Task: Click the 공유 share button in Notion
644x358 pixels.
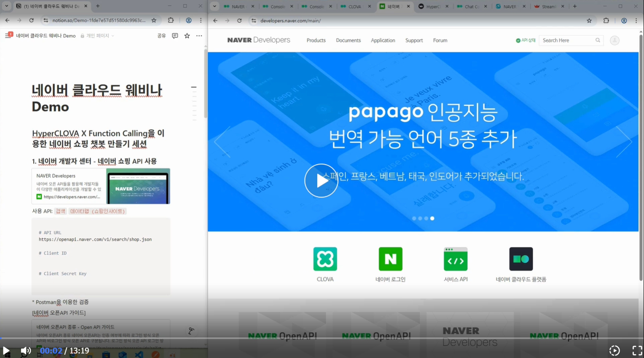Action: click(162, 36)
